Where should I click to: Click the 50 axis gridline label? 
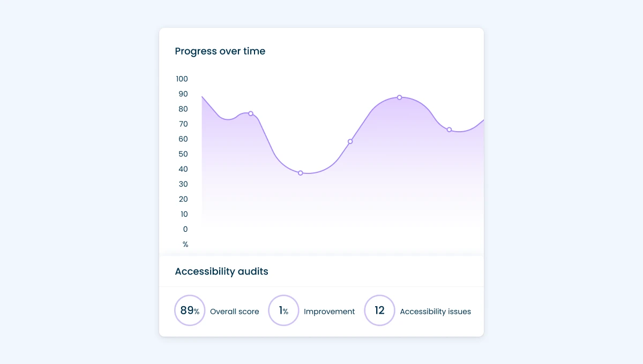click(x=183, y=154)
